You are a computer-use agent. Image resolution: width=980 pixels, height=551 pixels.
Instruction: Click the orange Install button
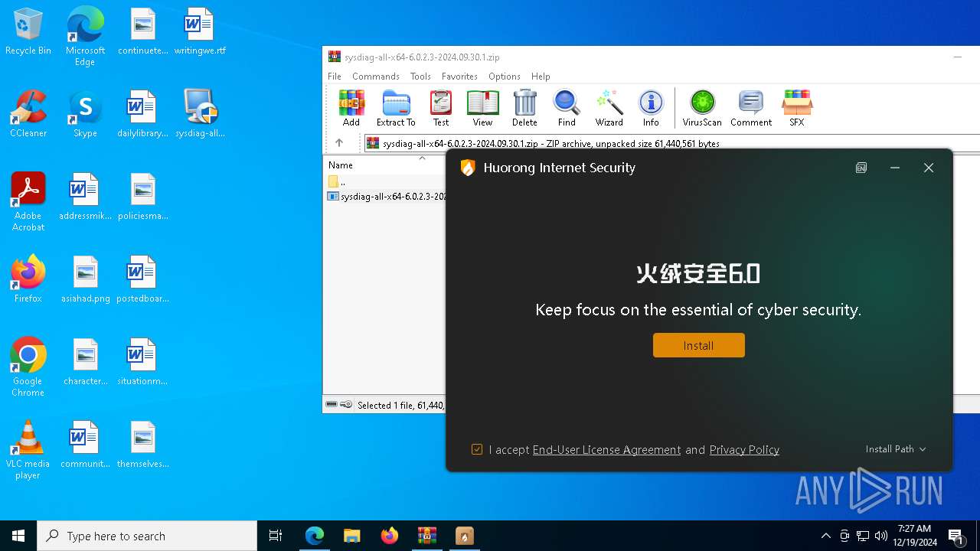[698, 345]
